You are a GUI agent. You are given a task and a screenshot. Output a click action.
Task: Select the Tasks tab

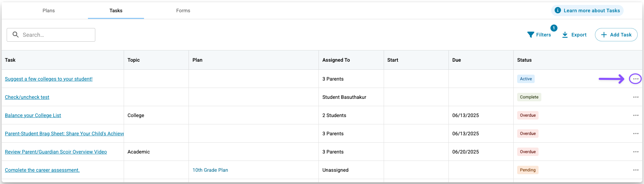coord(116,11)
